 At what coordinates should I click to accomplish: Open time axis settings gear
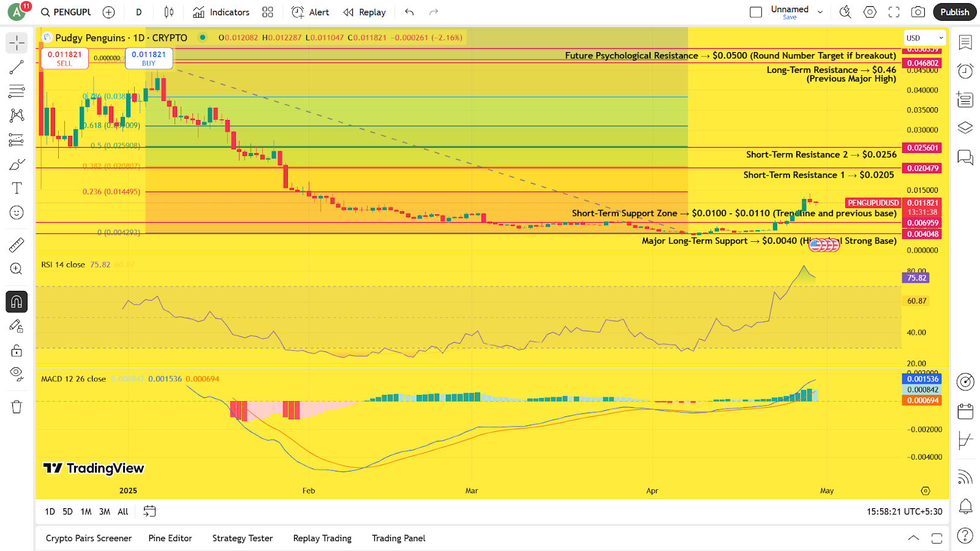(925, 491)
